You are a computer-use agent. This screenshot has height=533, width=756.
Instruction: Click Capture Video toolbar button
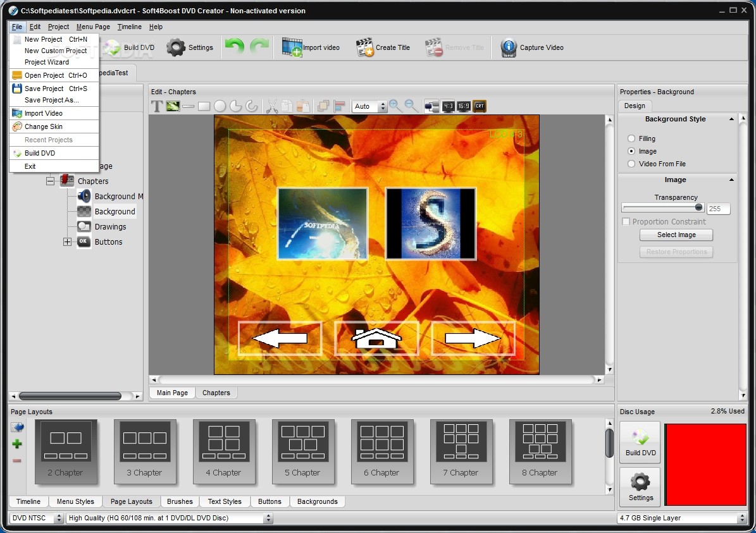tap(532, 47)
